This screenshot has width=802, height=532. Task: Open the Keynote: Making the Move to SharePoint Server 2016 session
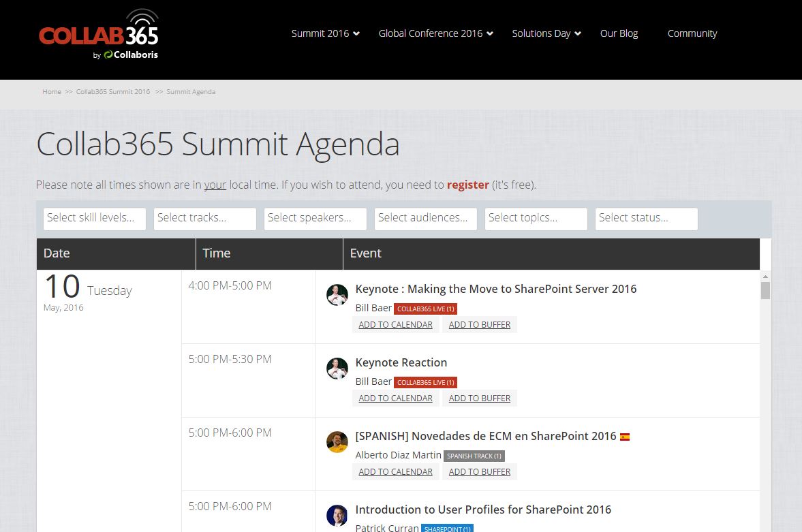[495, 289]
